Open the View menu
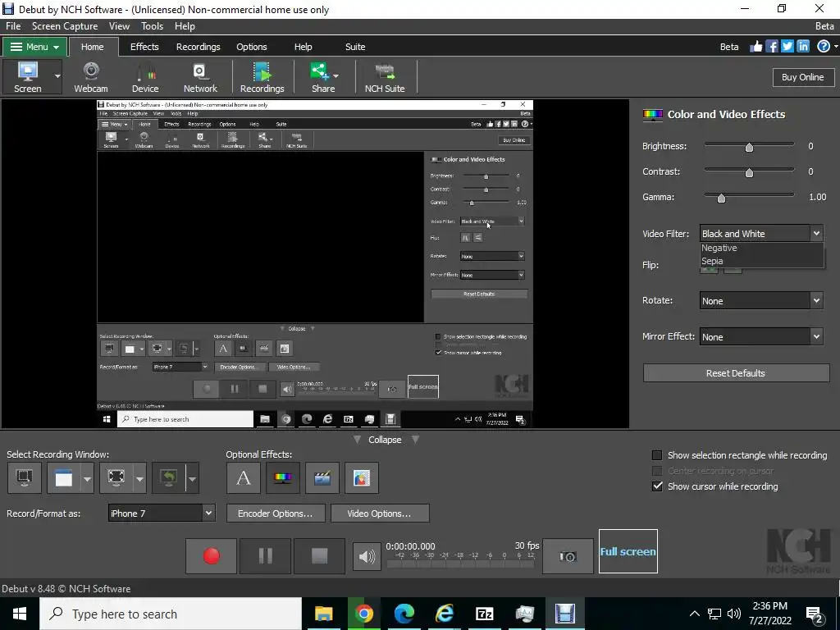The width and height of the screenshot is (840, 630). click(119, 26)
